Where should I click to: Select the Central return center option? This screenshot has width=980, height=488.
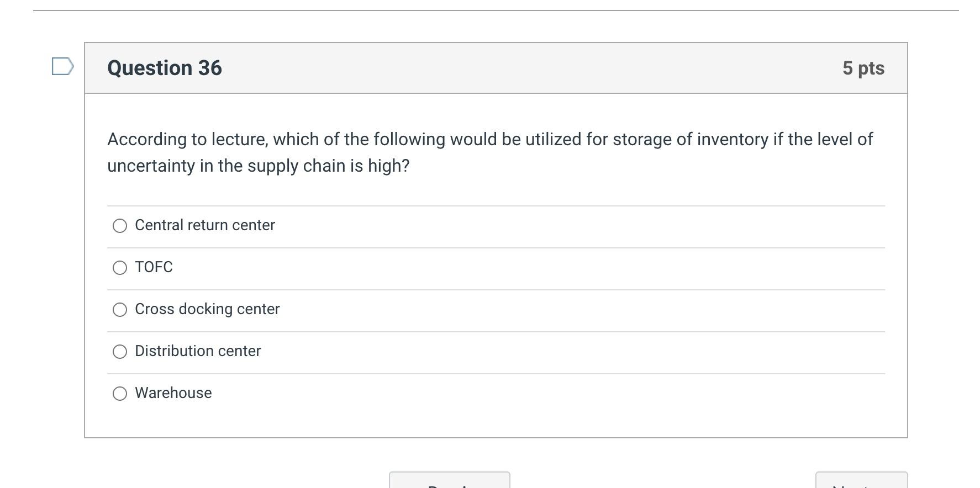pos(119,225)
